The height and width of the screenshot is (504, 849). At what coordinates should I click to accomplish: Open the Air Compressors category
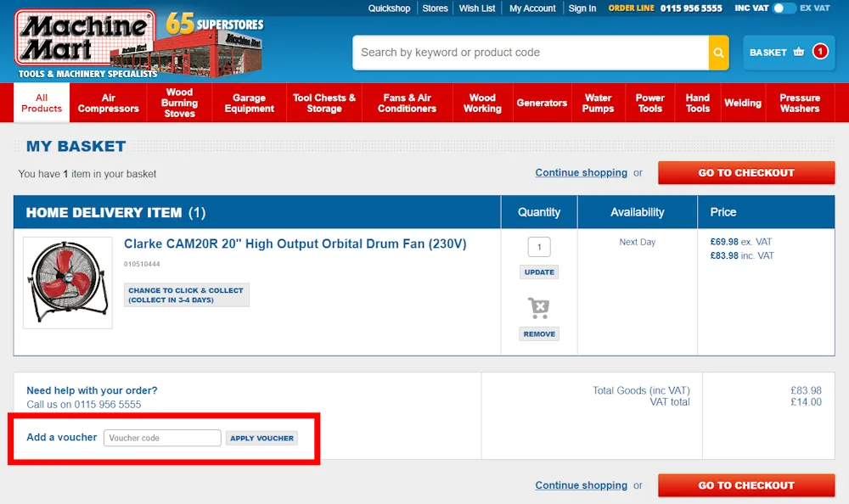pyautogui.click(x=109, y=103)
